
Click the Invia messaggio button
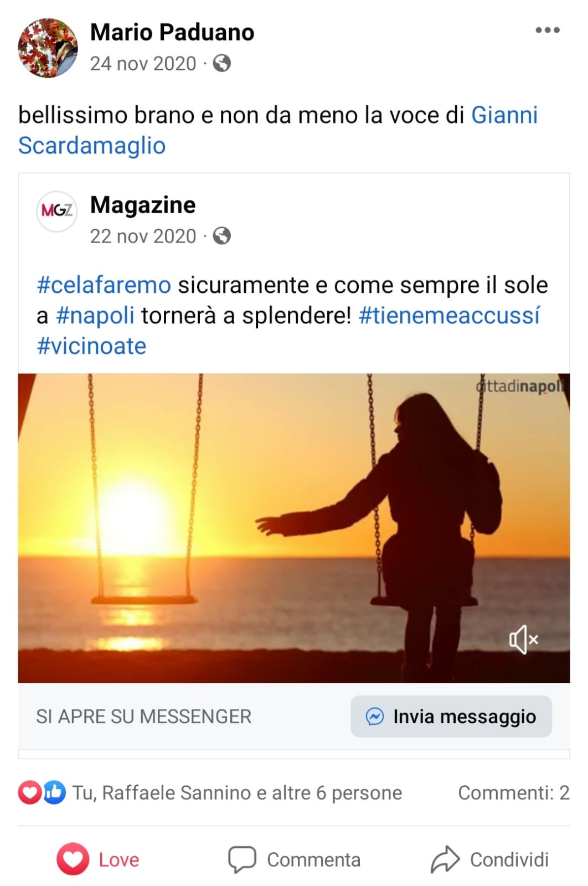point(451,717)
